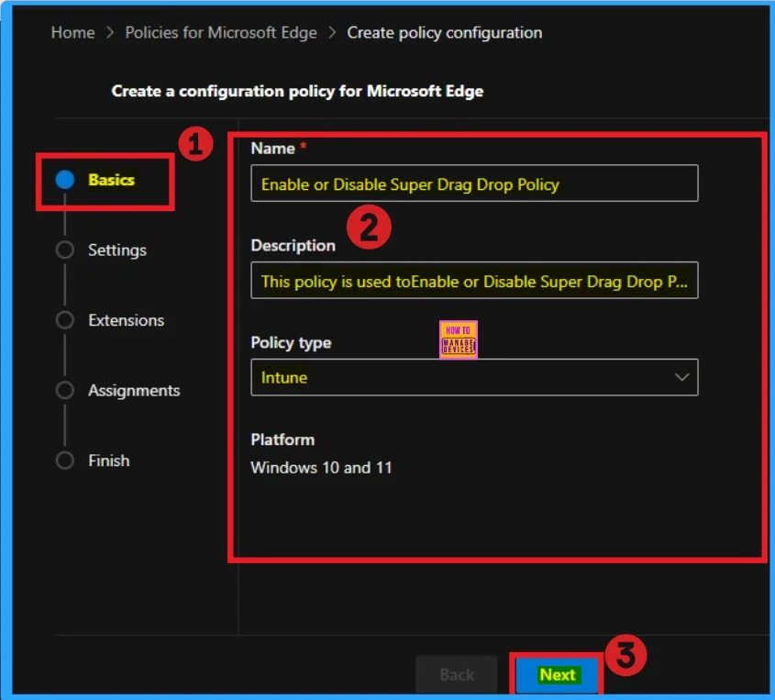Click the Assignments step circle indicator
The width and height of the screenshot is (775, 700).
65,390
